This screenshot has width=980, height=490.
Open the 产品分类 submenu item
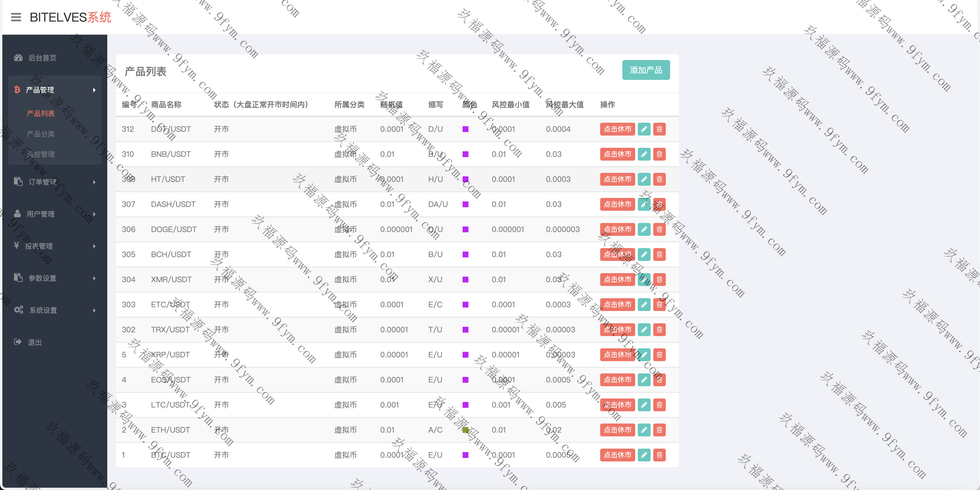click(41, 134)
